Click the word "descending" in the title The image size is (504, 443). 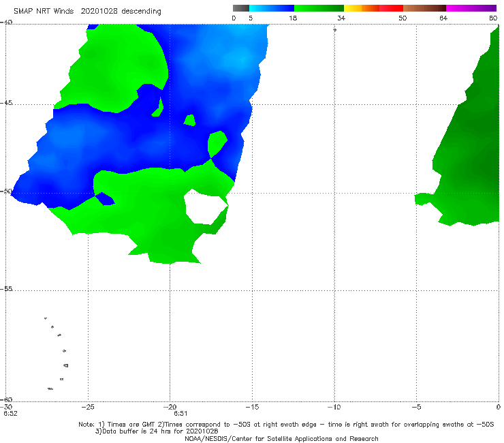(141, 12)
